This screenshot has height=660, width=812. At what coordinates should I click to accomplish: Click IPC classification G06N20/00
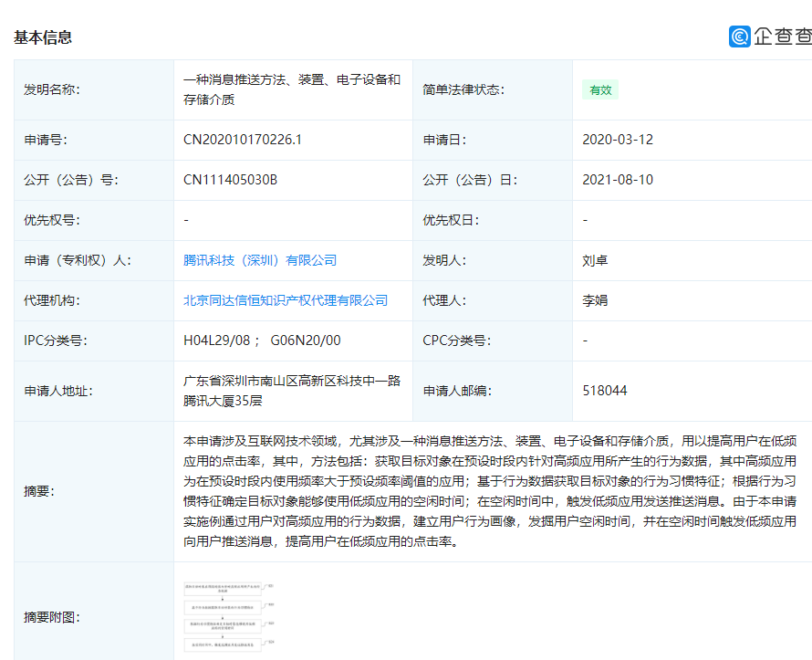tap(306, 340)
